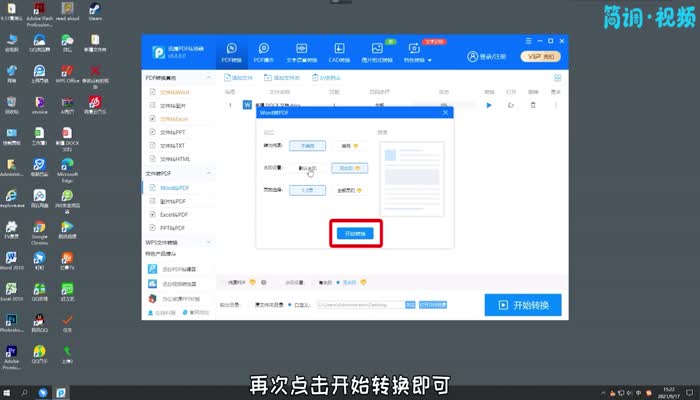This screenshot has width=700, height=400.
Task: Open the 文字语音转换 toolbar icon
Action: click(302, 52)
